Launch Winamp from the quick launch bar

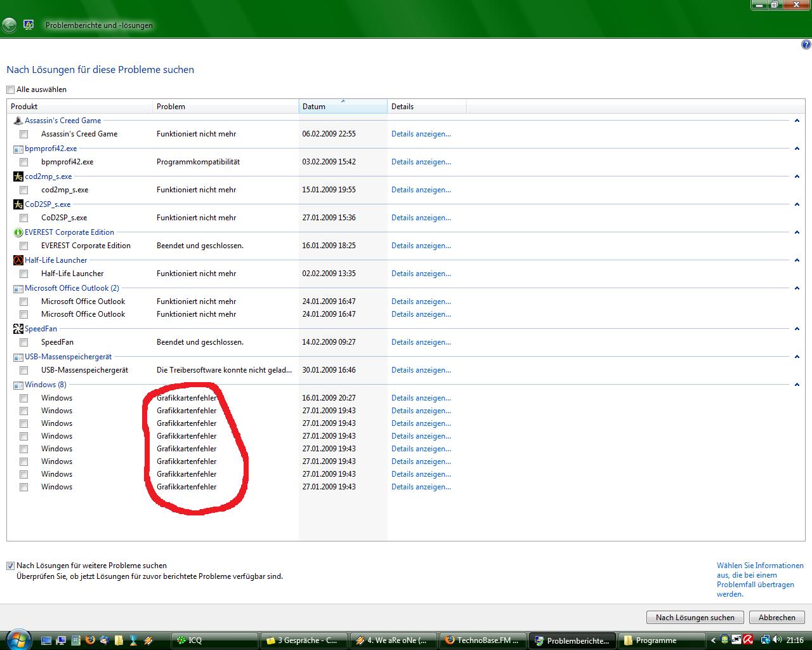tap(148, 640)
